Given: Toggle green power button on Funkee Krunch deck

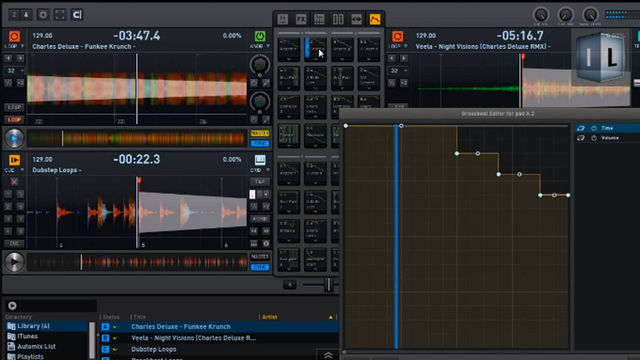Looking at the screenshot, I should (x=260, y=36).
